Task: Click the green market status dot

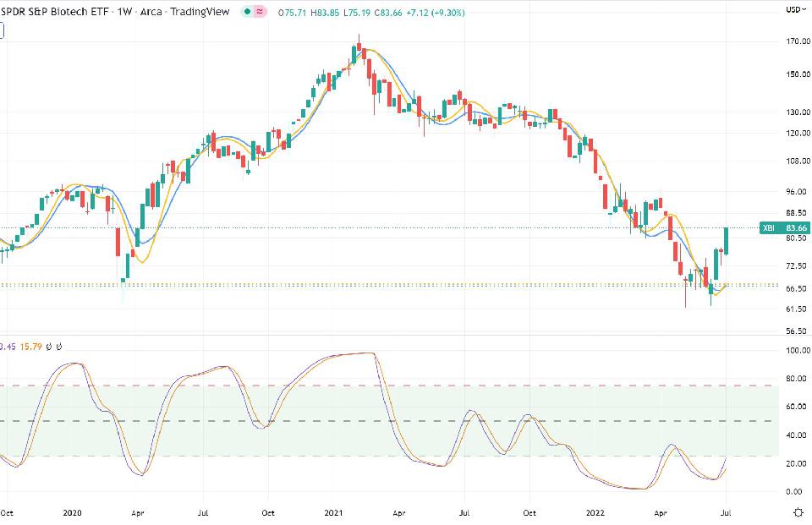Action: (246, 14)
